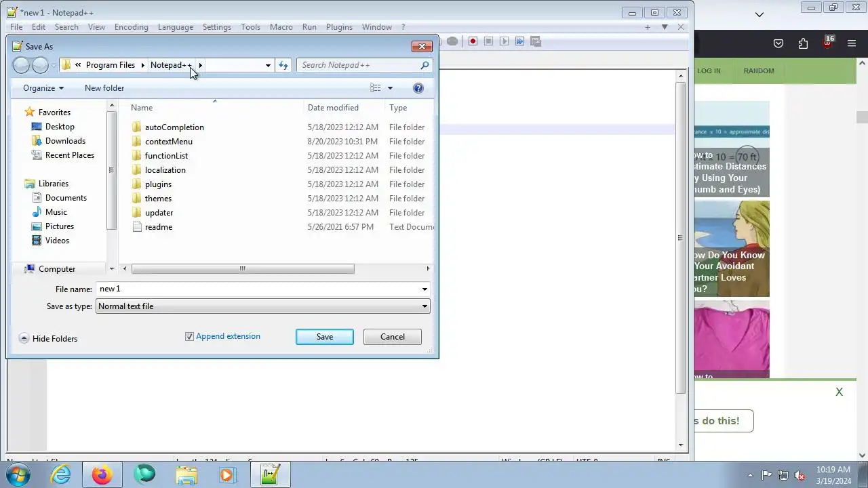Click the search magnifier icon
868x488 pixels.
(425, 65)
